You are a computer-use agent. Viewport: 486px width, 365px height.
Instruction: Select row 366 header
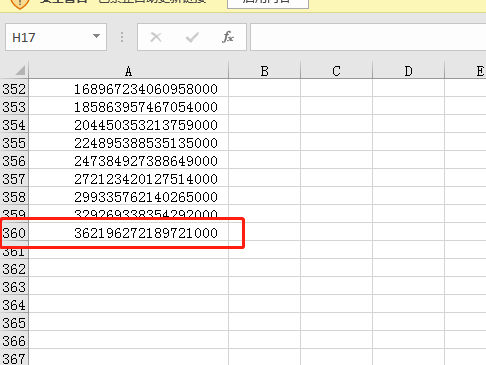coord(14,341)
